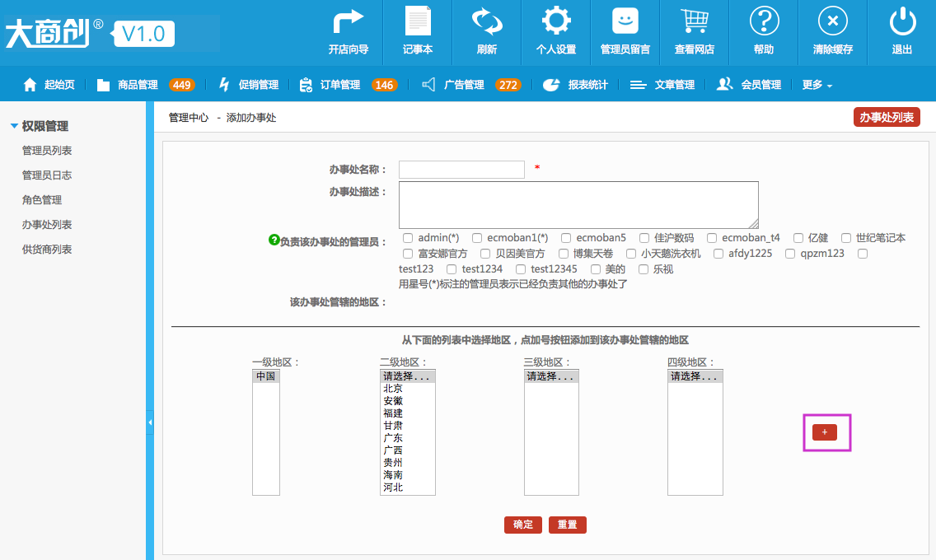Screen dimensions: 936x560
Task: Open 管理员列表 in the sidebar
Action: pyautogui.click(x=47, y=150)
